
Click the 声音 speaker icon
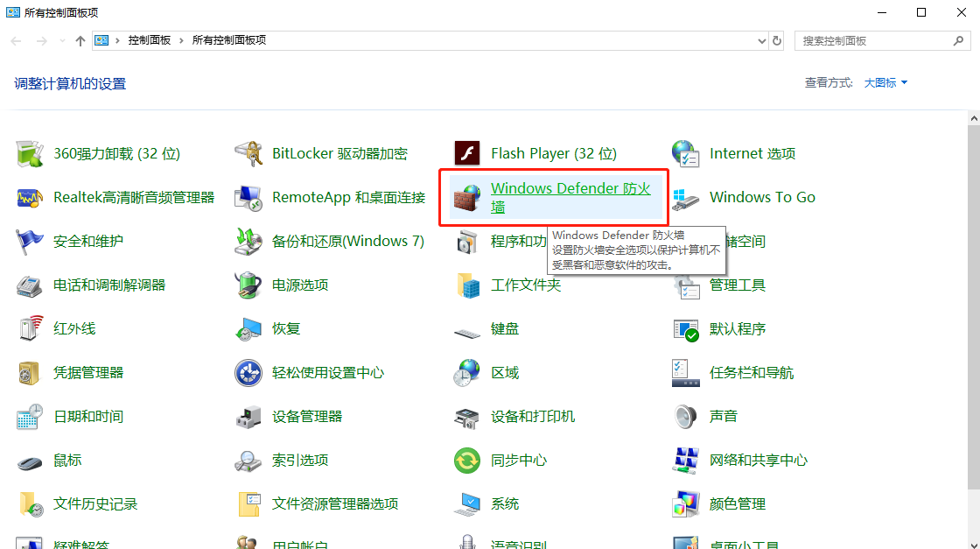686,417
